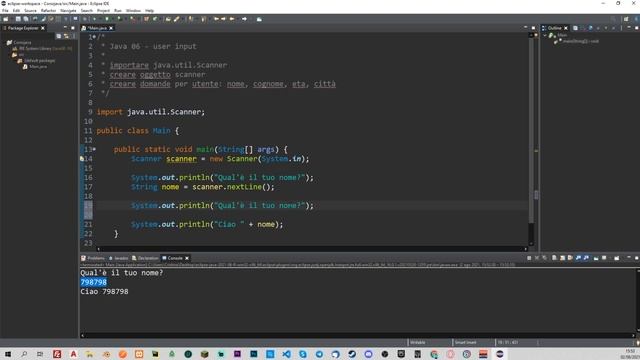Image resolution: width=640 pixels, height=360 pixels.
Task: Click the New file toolbar icon
Action: click(5, 19)
